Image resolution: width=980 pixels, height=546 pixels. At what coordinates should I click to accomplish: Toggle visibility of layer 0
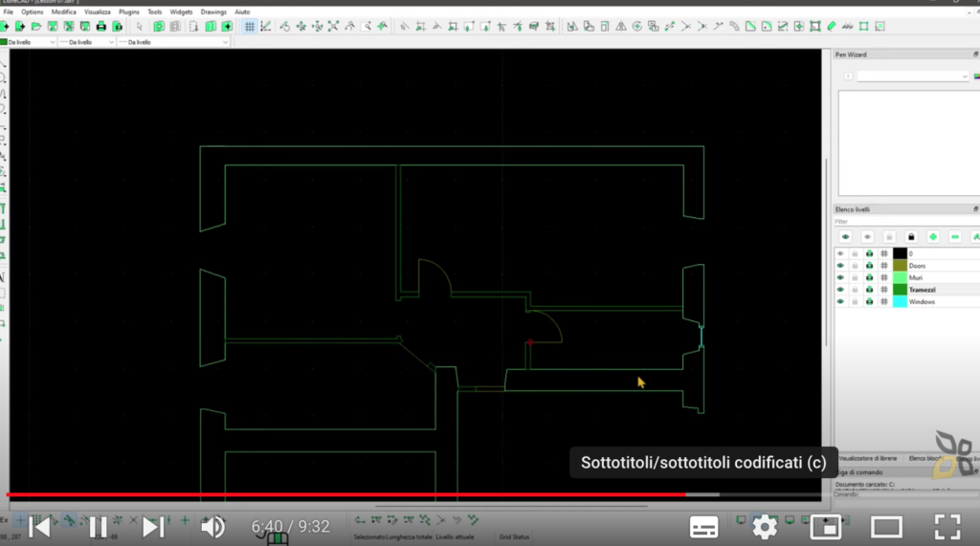pyautogui.click(x=840, y=253)
